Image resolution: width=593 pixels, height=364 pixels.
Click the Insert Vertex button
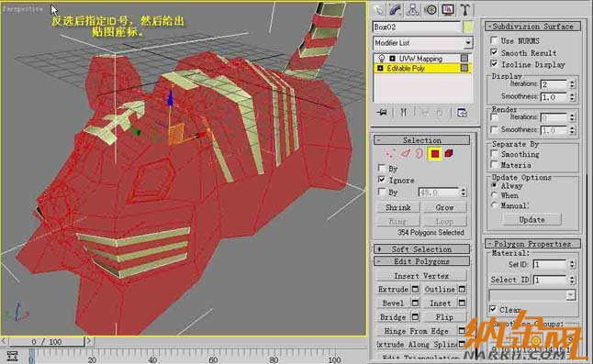[421, 276]
